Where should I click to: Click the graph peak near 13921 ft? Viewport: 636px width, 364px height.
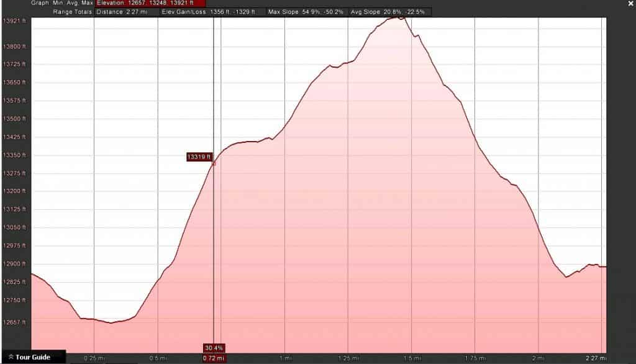[x=399, y=18]
